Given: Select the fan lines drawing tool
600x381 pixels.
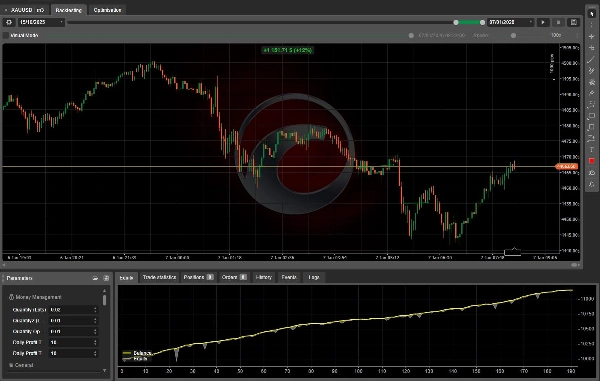Looking at the screenshot, I should 592,82.
